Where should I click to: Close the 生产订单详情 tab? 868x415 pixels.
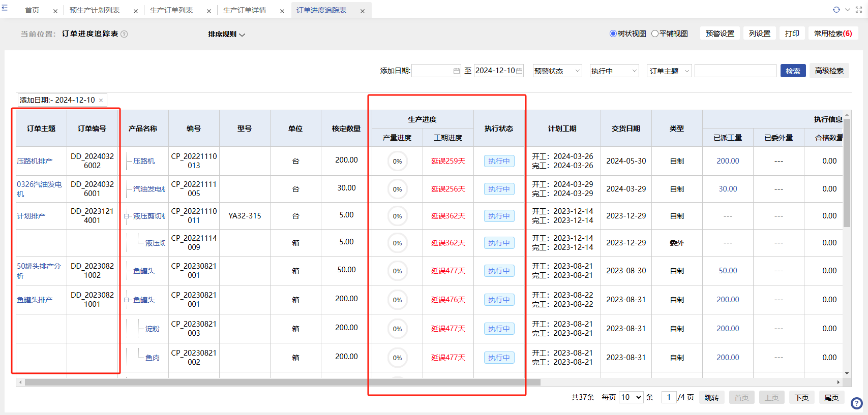click(x=282, y=11)
